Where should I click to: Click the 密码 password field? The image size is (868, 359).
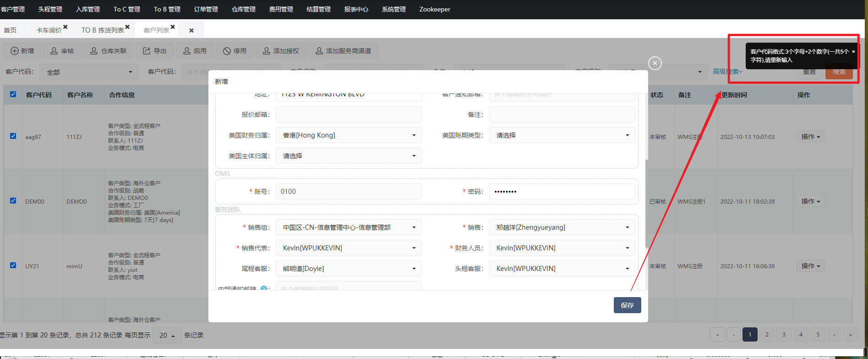pos(562,192)
